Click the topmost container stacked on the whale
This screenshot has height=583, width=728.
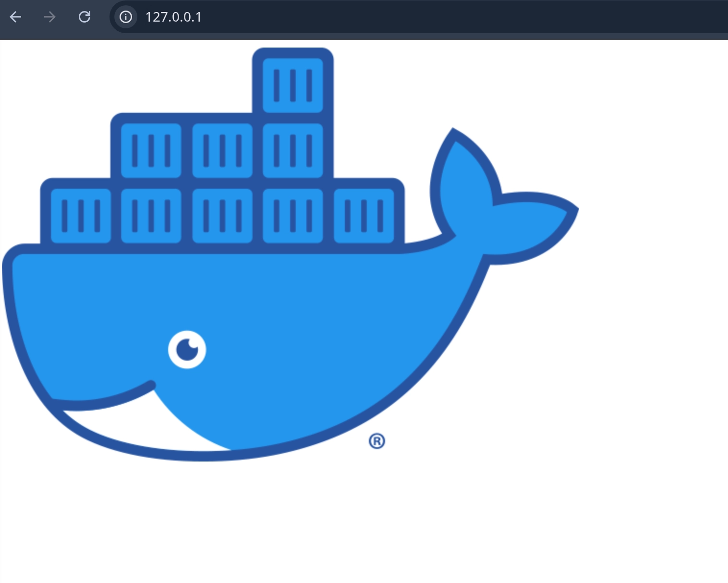(x=292, y=85)
